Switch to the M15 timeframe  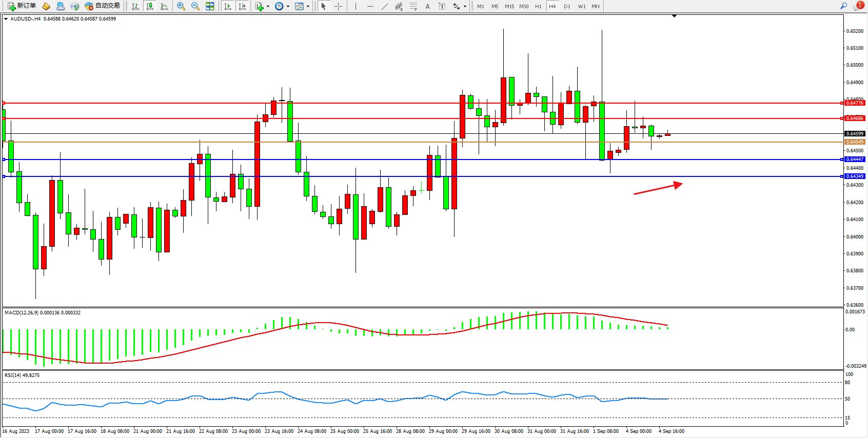pos(509,6)
